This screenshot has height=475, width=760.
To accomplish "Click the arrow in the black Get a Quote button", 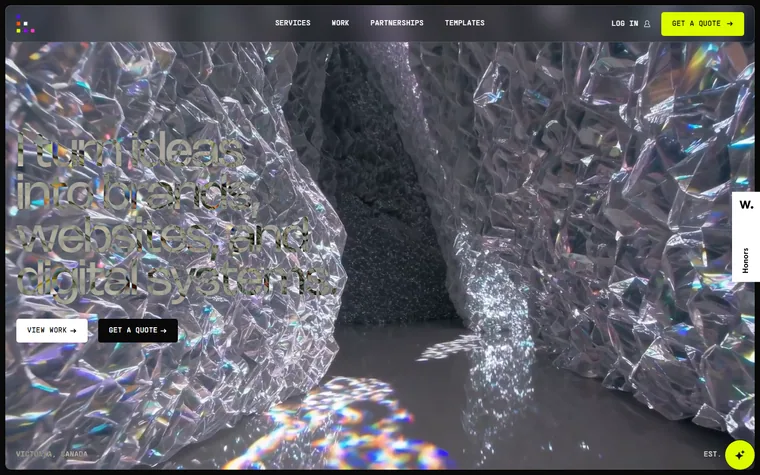I will [163, 331].
